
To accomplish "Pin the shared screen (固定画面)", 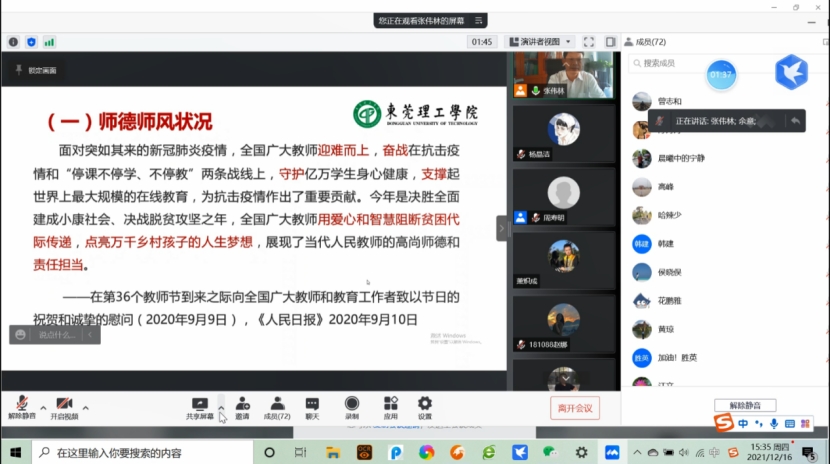I will click(36, 71).
